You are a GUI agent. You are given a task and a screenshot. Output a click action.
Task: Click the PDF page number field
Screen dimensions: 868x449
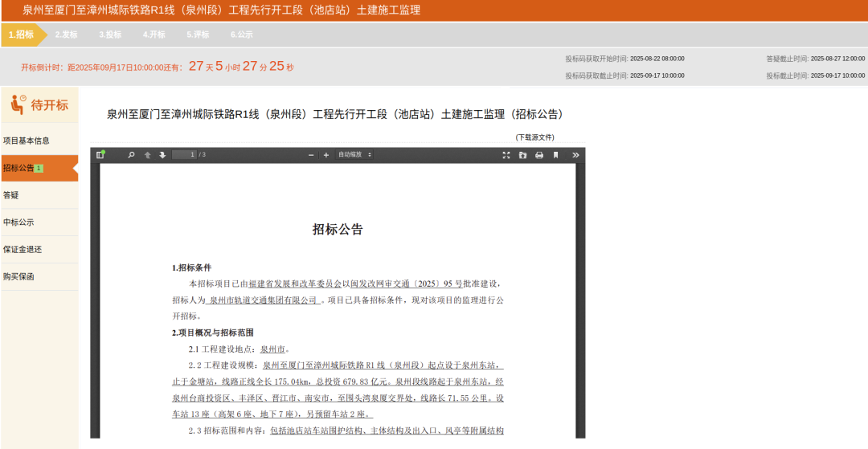point(184,155)
